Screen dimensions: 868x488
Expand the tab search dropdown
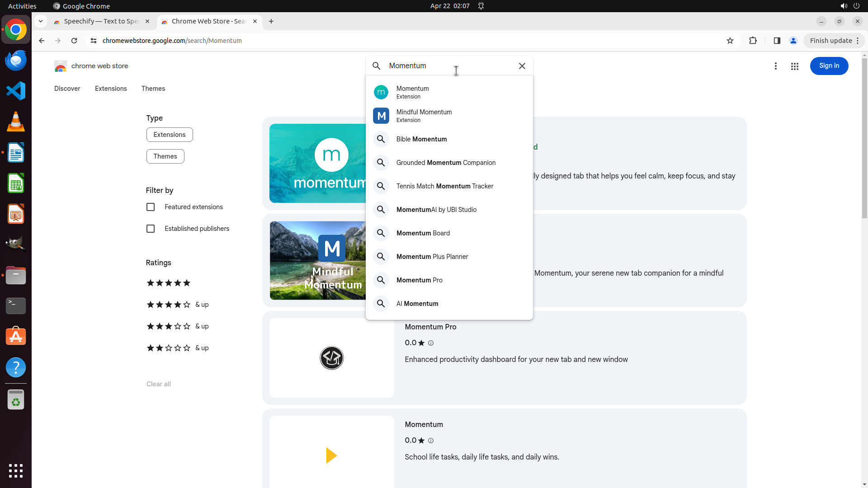pyautogui.click(x=41, y=21)
